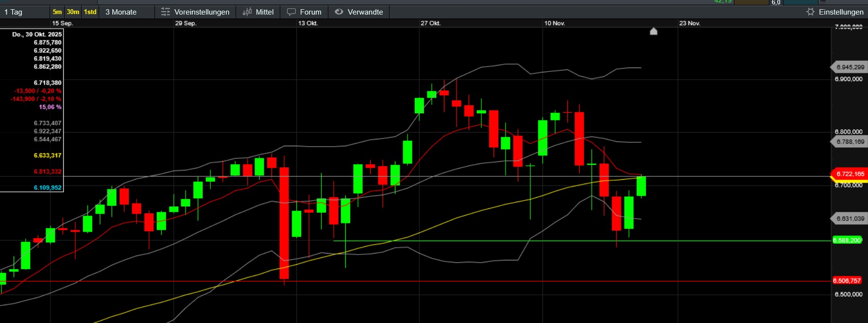Open the Forum tab
Viewport: 868px width, 323px height.
point(310,12)
